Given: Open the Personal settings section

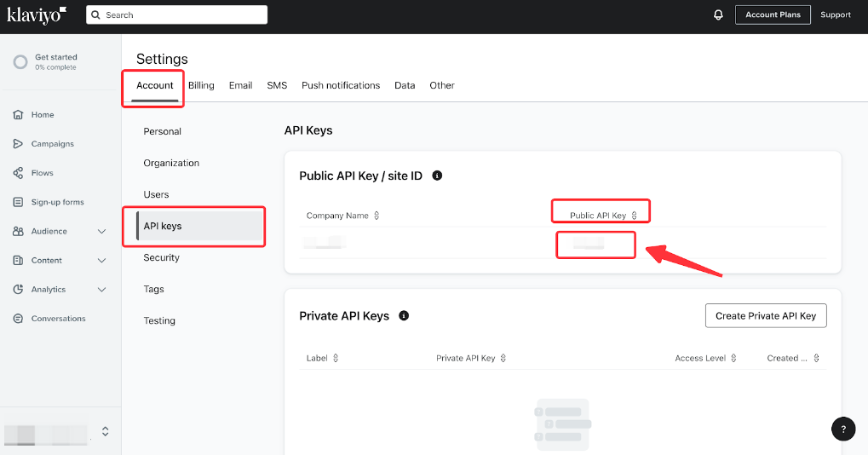Looking at the screenshot, I should [x=162, y=131].
